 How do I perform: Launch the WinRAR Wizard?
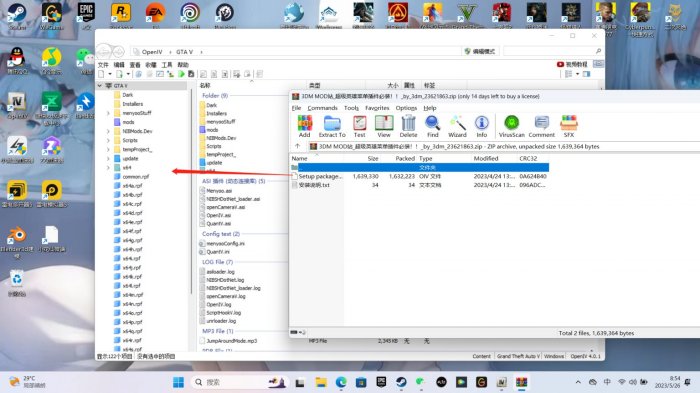(457, 126)
